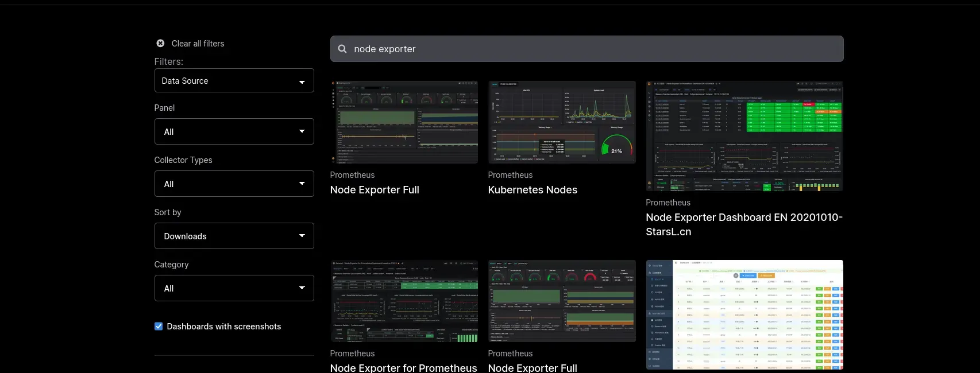
Task: Click the Filters: heading text
Action: [169, 61]
